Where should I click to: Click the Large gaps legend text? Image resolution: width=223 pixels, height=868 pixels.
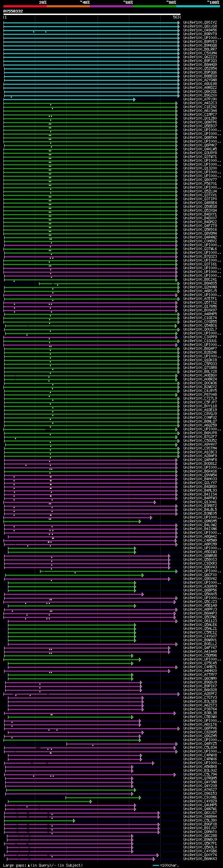(43, 865)
